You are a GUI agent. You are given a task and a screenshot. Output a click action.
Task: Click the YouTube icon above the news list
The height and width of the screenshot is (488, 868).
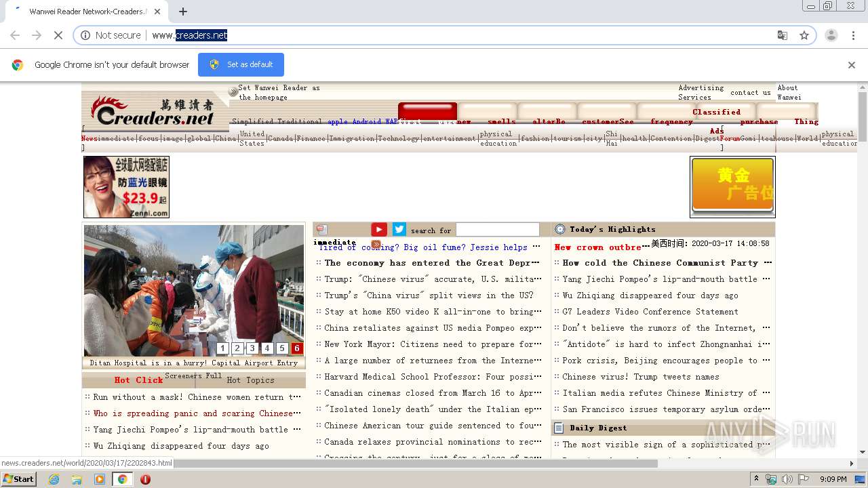point(378,230)
